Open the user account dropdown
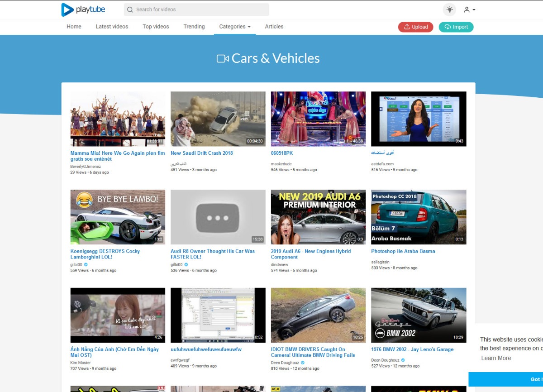The height and width of the screenshot is (392, 543). click(x=469, y=10)
